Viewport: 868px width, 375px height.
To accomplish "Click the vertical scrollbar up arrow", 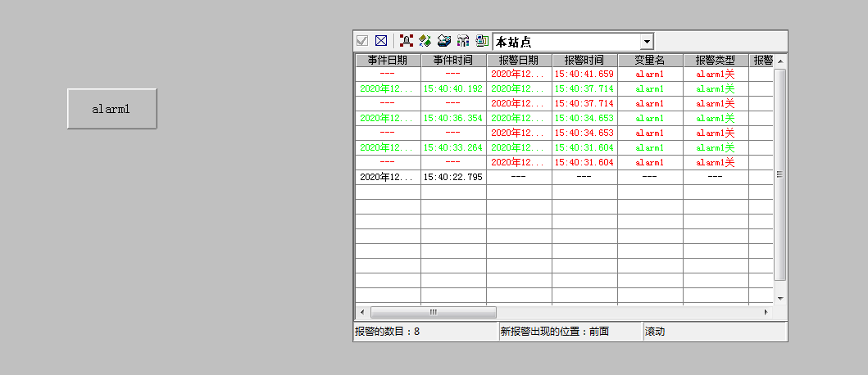I will pyautogui.click(x=780, y=61).
